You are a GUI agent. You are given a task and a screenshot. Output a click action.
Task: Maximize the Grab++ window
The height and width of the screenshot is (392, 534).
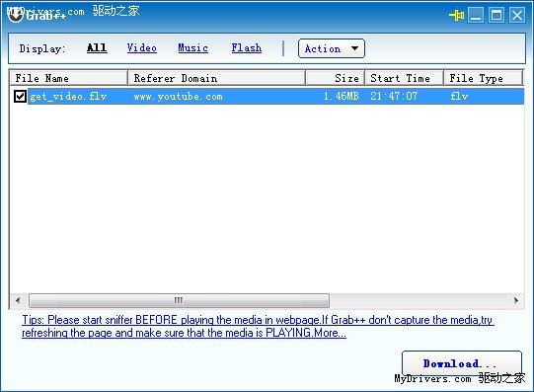(496, 16)
